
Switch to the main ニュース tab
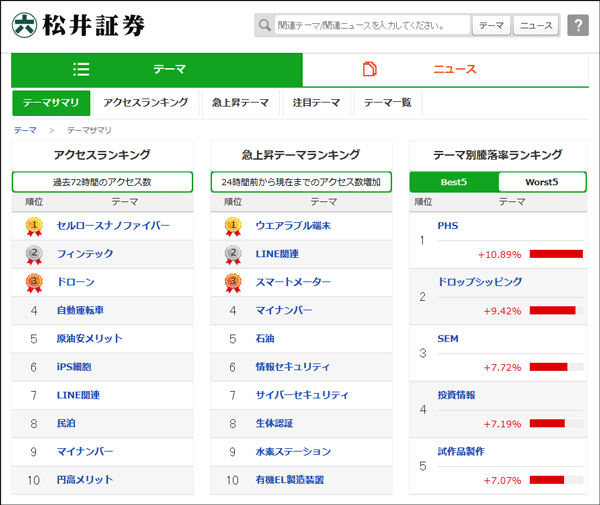[x=445, y=70]
